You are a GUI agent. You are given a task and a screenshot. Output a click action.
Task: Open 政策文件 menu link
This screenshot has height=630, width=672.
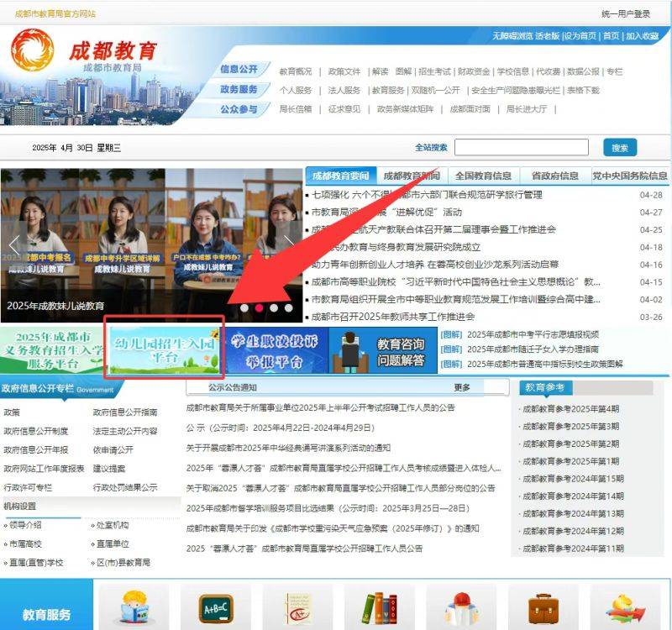[344, 71]
